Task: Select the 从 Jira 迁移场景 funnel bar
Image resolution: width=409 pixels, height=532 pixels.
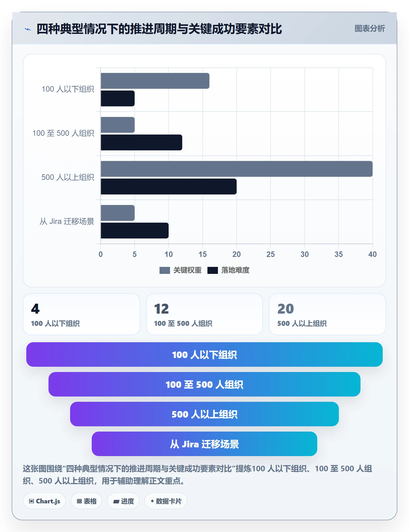Action: pos(204,444)
